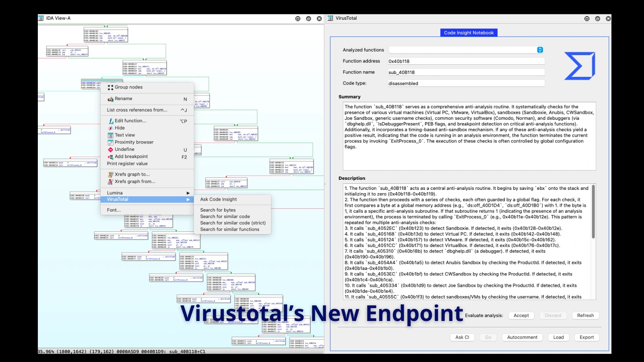This screenshot has width=644, height=362.
Task: Click the Xrefs graph to icon
Action: point(111,175)
